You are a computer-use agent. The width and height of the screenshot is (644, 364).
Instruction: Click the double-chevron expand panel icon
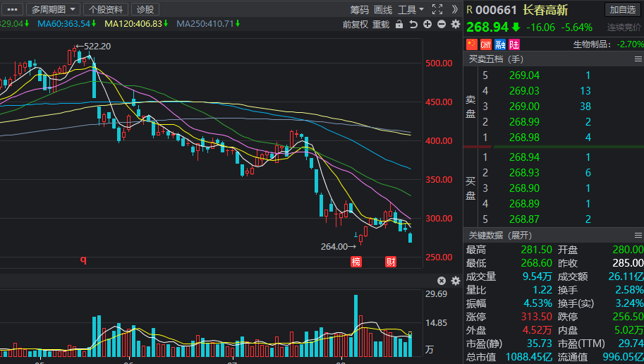[x=455, y=9]
